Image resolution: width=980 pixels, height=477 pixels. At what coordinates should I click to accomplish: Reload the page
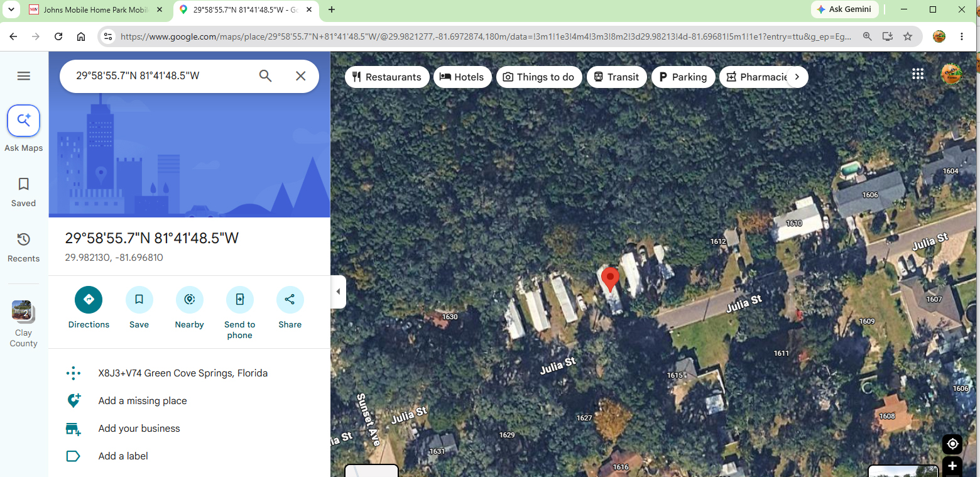tap(58, 36)
